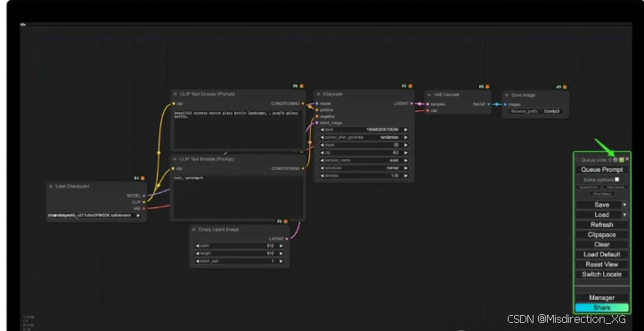Open the Save dropdown arrow

tap(624, 205)
